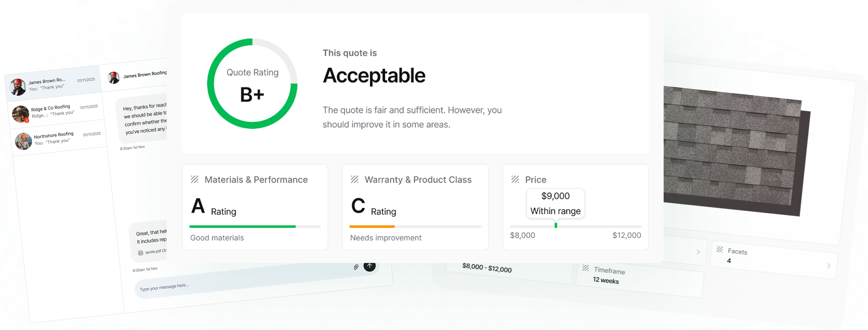Screen dimensions: 868x330
Task: Expand the Facets card chevron
Action: 829,266
